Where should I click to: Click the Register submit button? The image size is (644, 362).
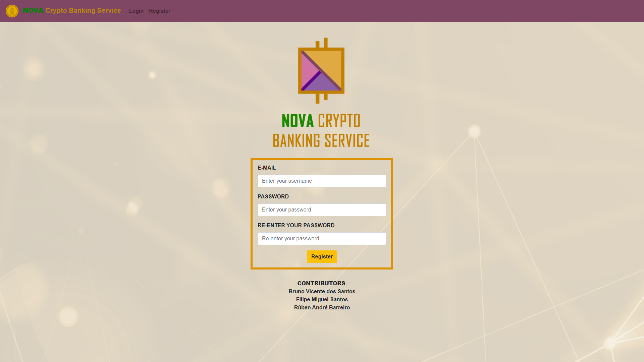[x=322, y=256]
